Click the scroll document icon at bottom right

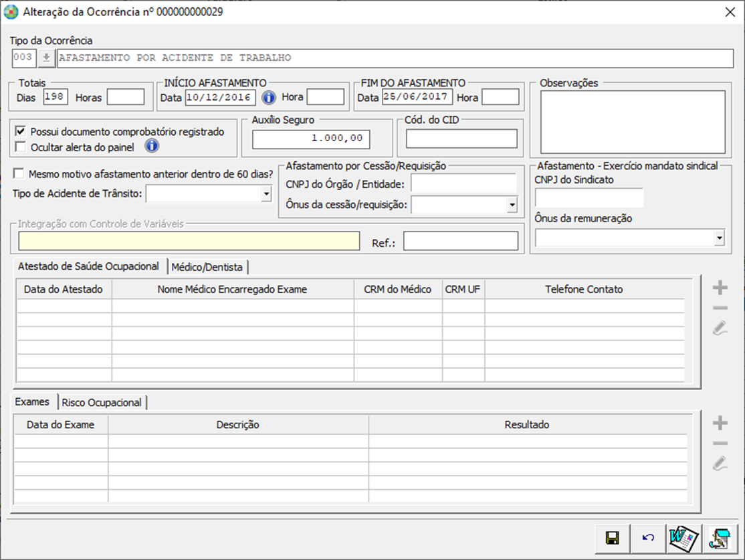coord(720,538)
